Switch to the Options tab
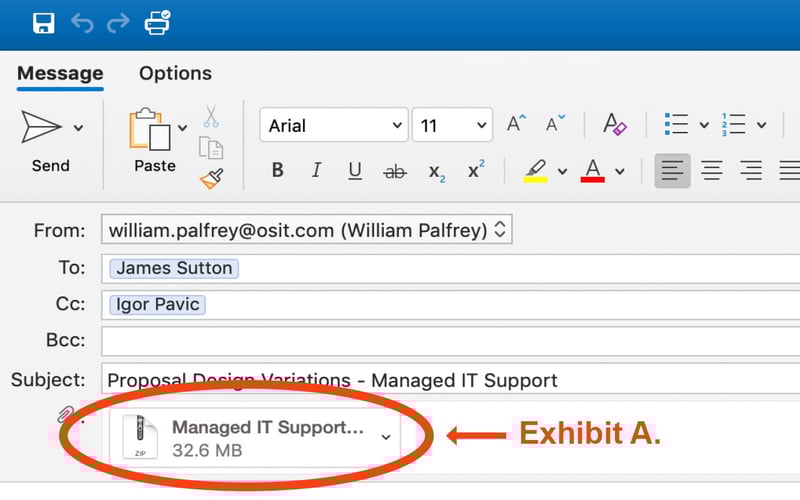This screenshot has height=500, width=800. (176, 73)
